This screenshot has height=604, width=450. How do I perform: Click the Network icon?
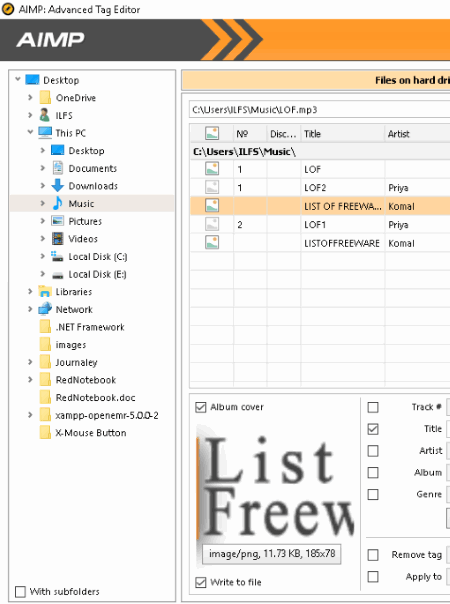click(45, 309)
